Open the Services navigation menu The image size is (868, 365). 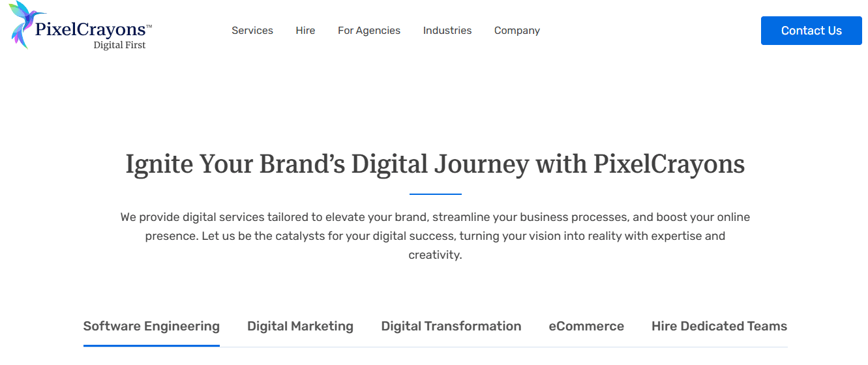(x=252, y=31)
